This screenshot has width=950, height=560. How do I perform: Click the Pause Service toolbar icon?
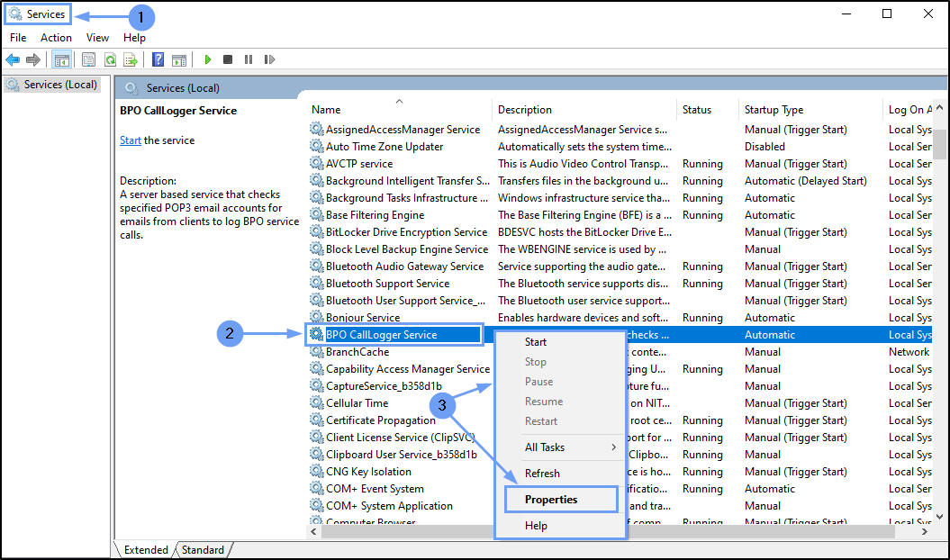(249, 60)
